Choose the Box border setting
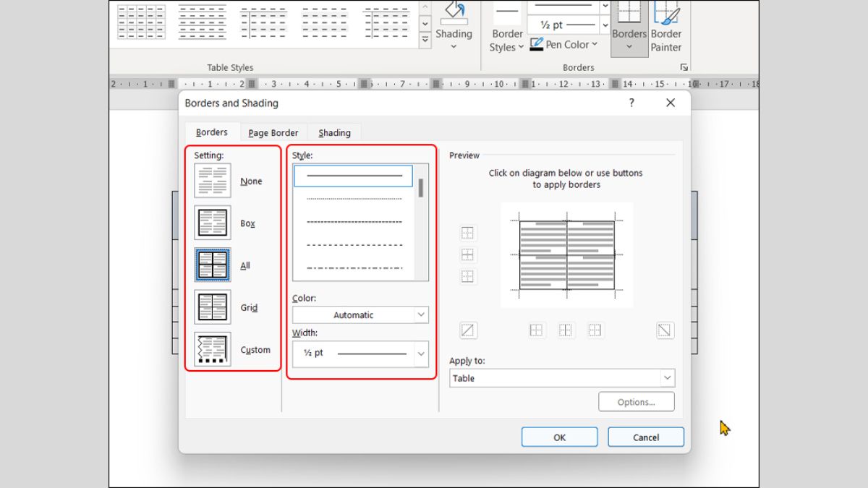This screenshot has width=868, height=488. pyautogui.click(x=213, y=223)
